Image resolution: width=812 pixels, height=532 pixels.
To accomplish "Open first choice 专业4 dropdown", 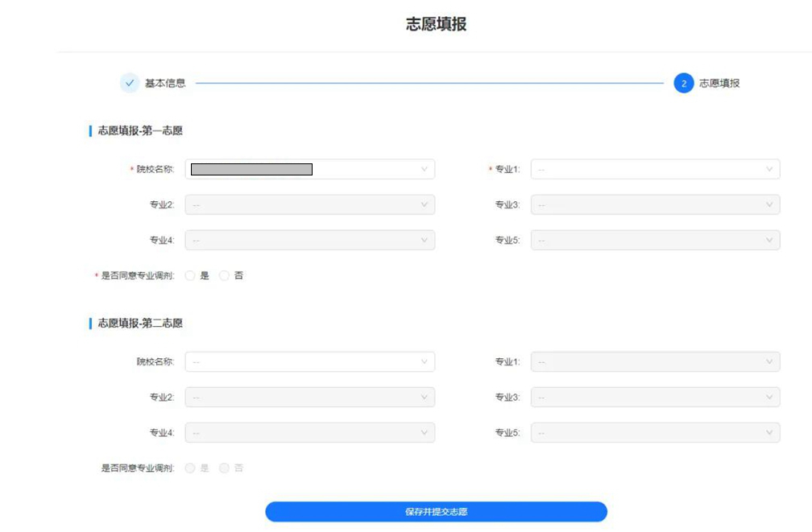I will click(x=309, y=240).
